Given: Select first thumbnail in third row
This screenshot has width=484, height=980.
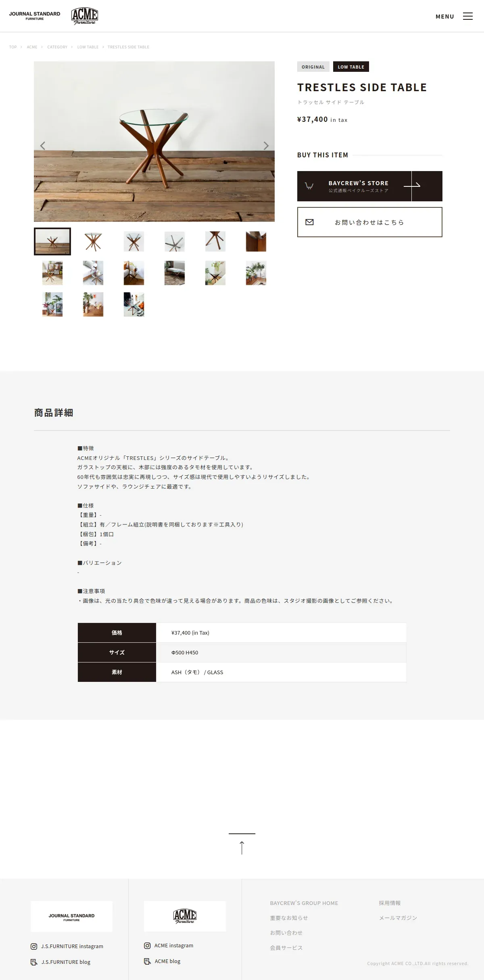Looking at the screenshot, I should pos(52,304).
